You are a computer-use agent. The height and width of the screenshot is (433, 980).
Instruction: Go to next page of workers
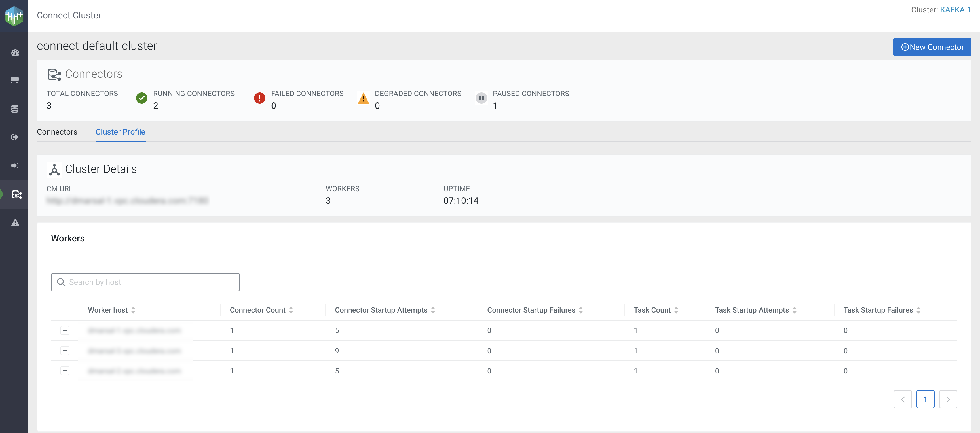948,399
